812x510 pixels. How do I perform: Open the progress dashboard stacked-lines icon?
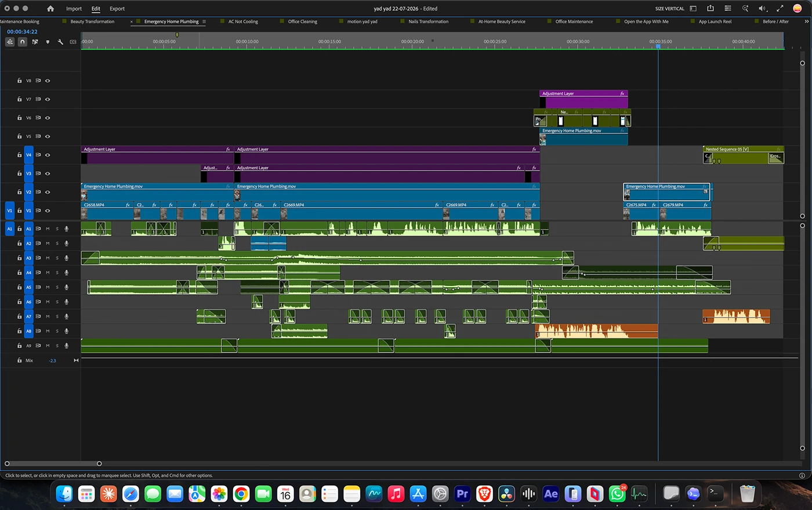click(728, 9)
